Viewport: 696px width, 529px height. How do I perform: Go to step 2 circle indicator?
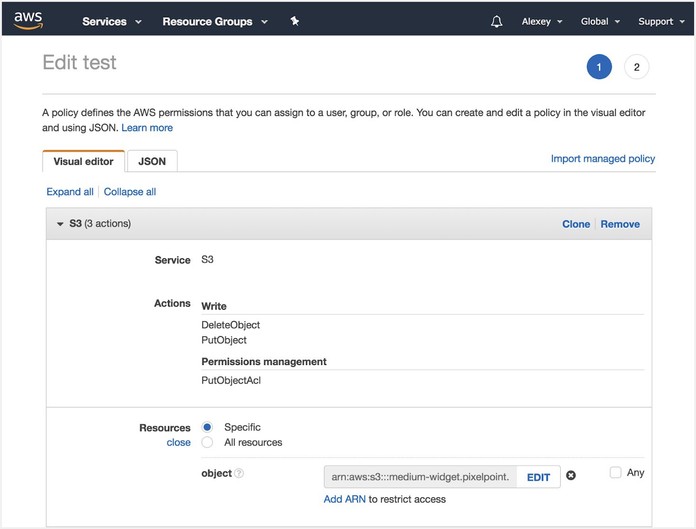point(636,68)
